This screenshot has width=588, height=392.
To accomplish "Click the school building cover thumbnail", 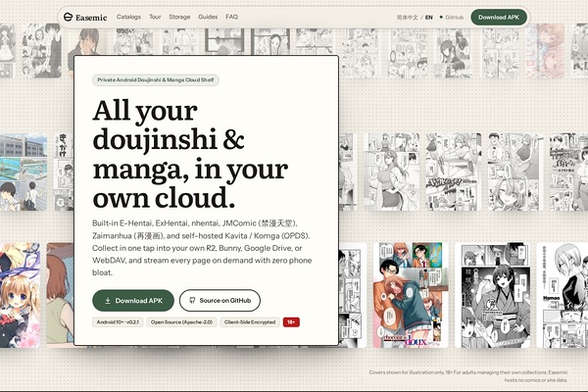I will click(x=24, y=171).
